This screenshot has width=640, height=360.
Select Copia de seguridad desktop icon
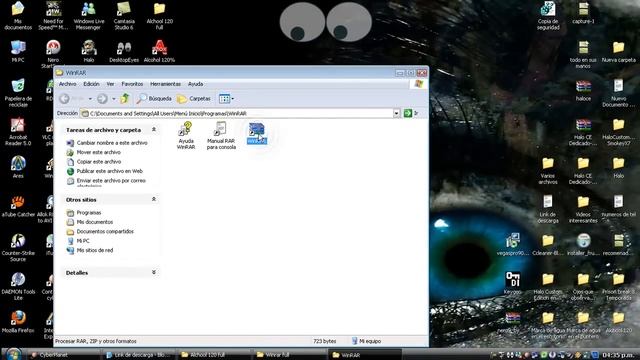pyautogui.click(x=548, y=16)
